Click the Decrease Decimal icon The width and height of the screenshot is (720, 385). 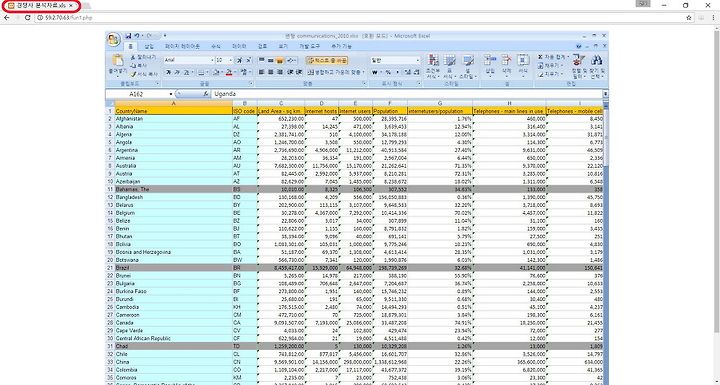[x=416, y=73]
